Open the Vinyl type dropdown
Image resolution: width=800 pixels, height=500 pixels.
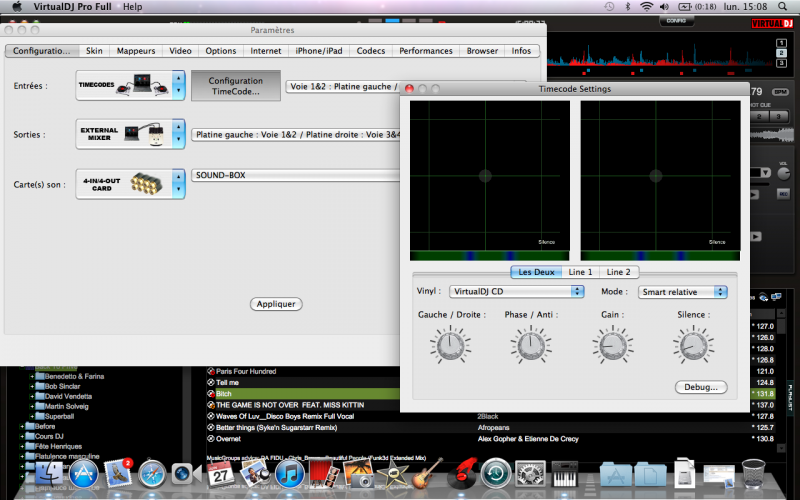coord(516,291)
